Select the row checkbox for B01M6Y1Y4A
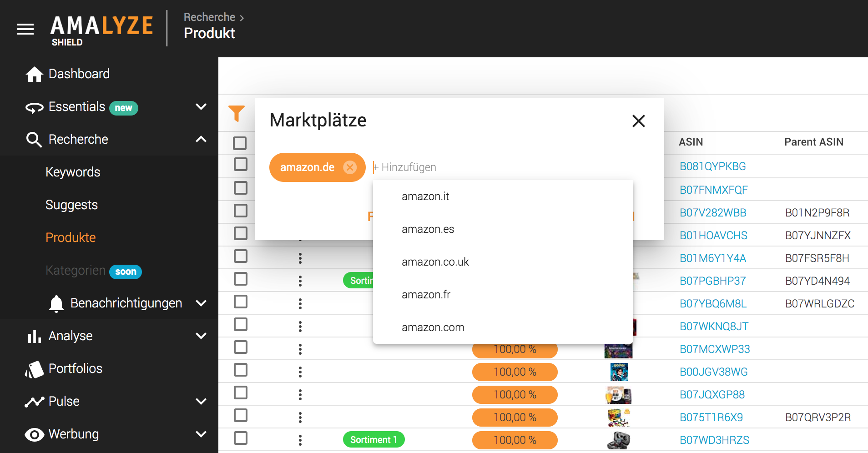Image resolution: width=868 pixels, height=453 pixels. (241, 256)
